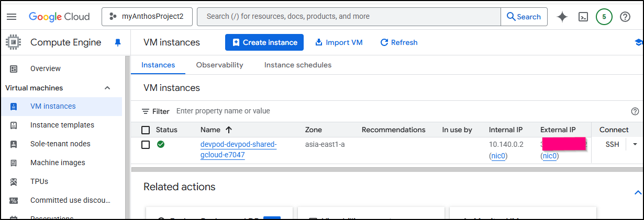The width and height of the screenshot is (644, 220).
Task: Click the VM instances sidebar icon
Action: tap(14, 106)
